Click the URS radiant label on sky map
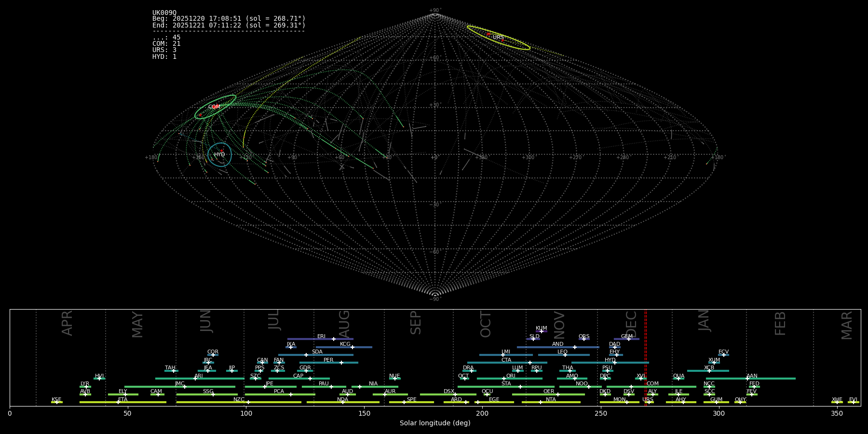 [498, 38]
